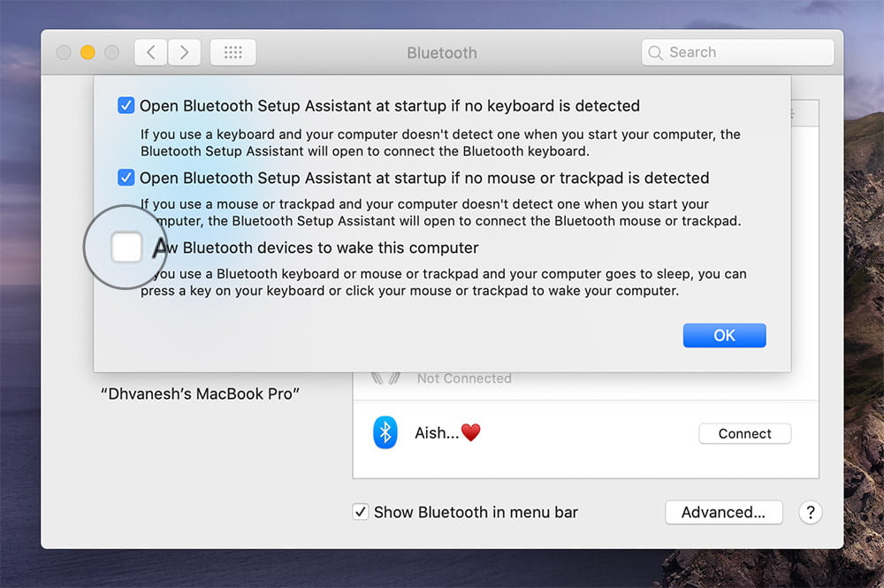The height and width of the screenshot is (588, 884).
Task: Click the "Dhvanesh's MacBook Pro" computer name
Action: (x=200, y=393)
